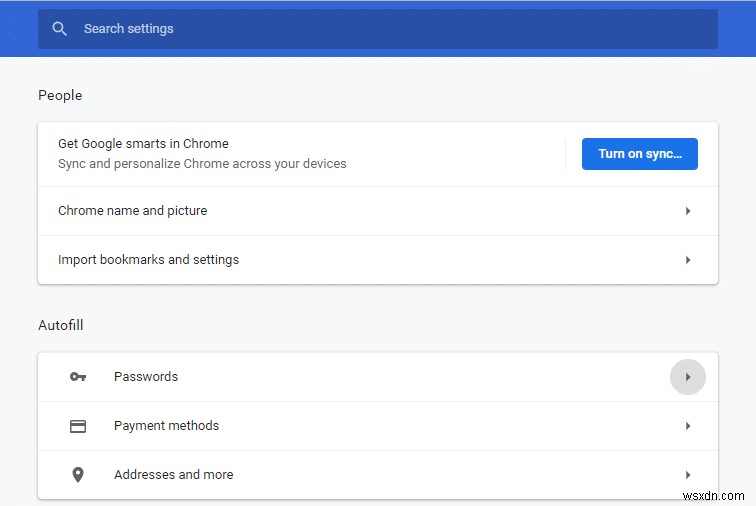Click the credit card icon
The width and height of the screenshot is (756, 506).
pyautogui.click(x=78, y=426)
